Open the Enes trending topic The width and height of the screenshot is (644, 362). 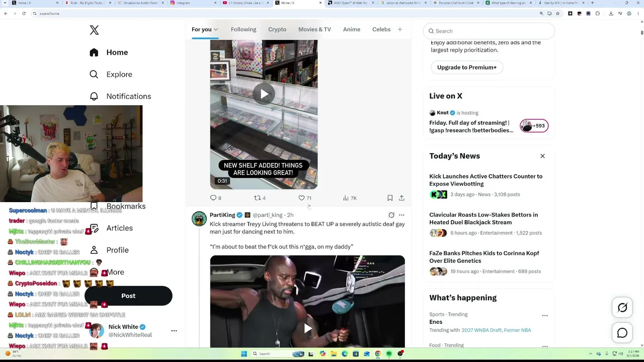(x=436, y=322)
